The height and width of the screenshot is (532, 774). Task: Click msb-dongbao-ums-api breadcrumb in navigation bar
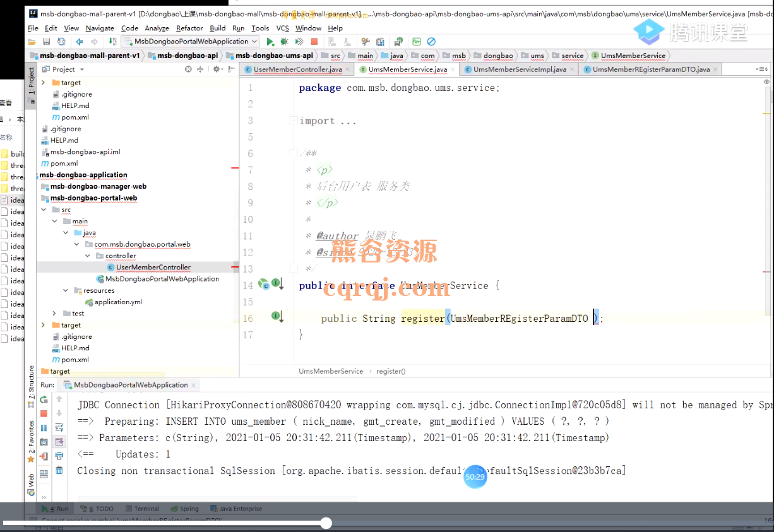pyautogui.click(x=270, y=56)
